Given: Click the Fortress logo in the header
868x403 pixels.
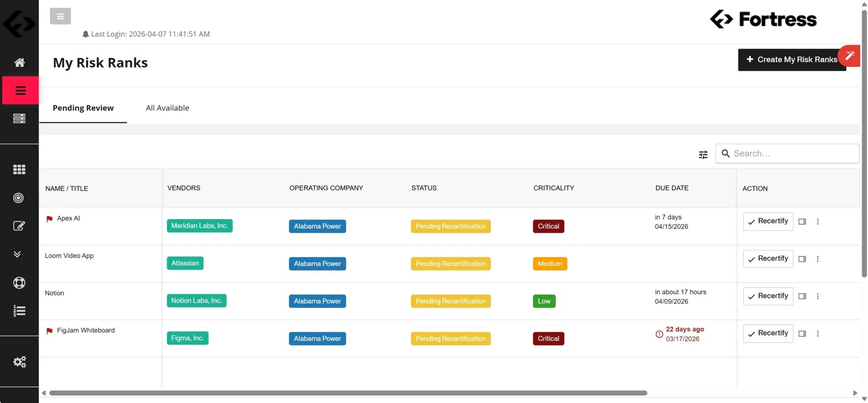Looking at the screenshot, I should click(x=763, y=19).
